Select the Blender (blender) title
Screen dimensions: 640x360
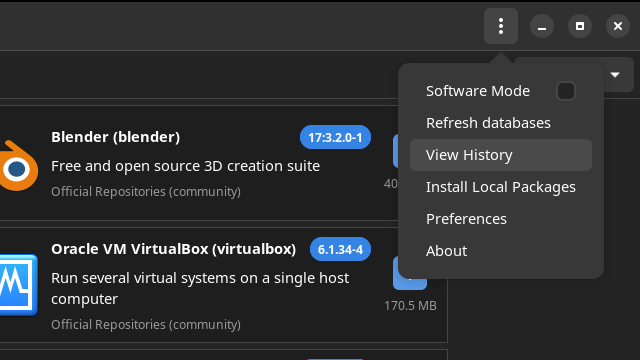[x=116, y=137]
